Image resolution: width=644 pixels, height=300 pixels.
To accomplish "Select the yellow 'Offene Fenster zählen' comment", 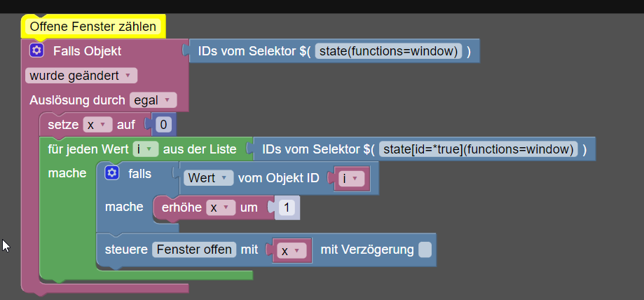I will tap(93, 27).
